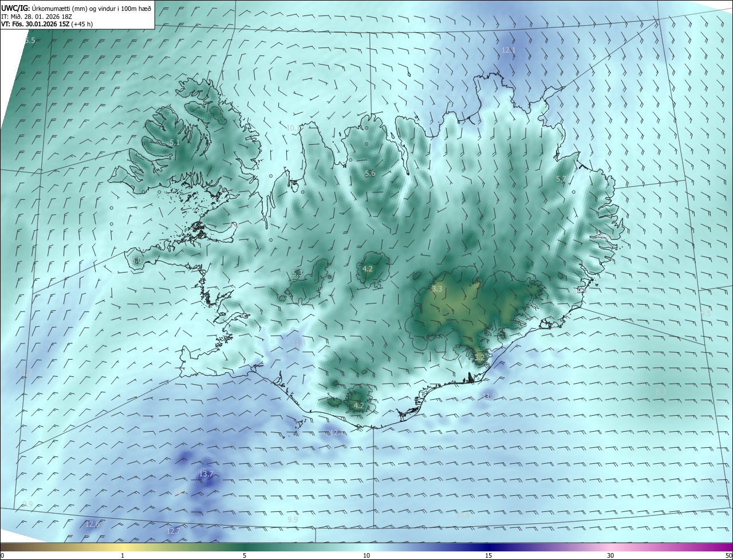Click the 3.3 value on the glacier
The height and width of the screenshot is (560, 733).
(437, 289)
